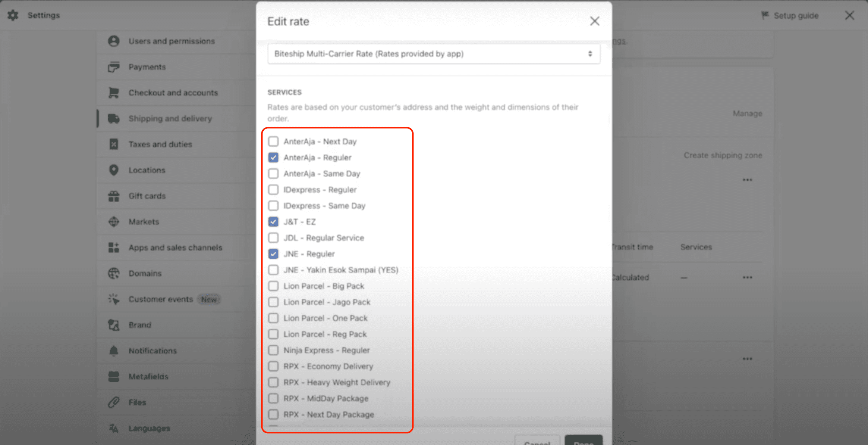
Task: Click the Shipping and delivery truck icon
Action: 114,119
